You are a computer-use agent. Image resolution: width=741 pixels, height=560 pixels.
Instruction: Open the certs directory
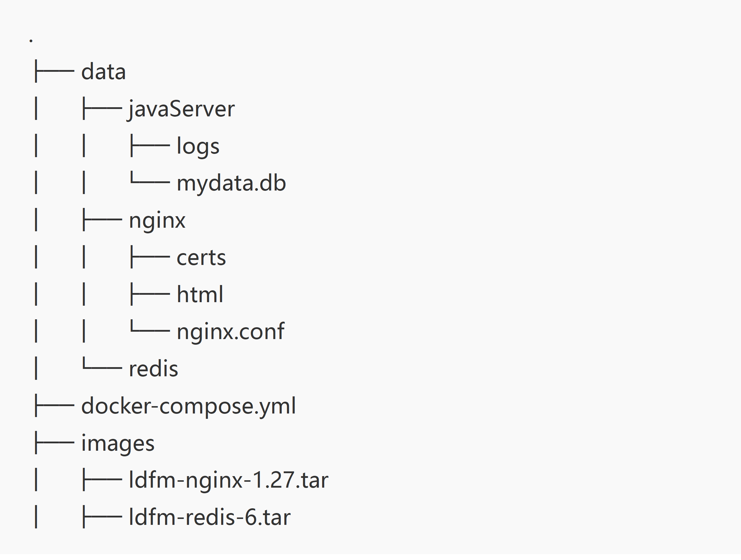(x=201, y=258)
